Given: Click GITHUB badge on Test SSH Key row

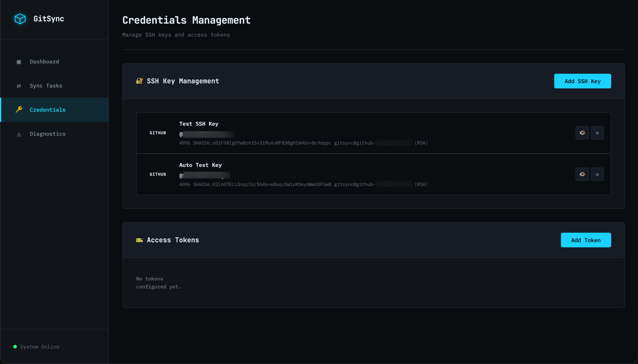Looking at the screenshot, I should [158, 133].
